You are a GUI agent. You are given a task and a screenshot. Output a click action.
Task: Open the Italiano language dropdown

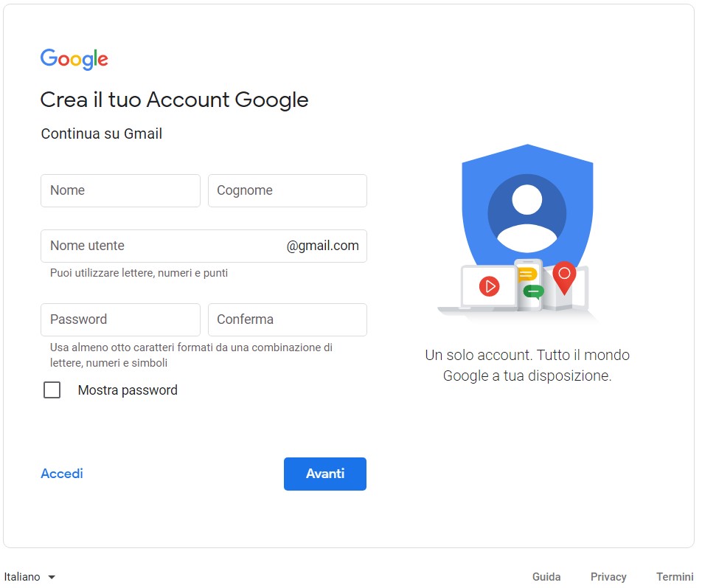click(x=29, y=576)
